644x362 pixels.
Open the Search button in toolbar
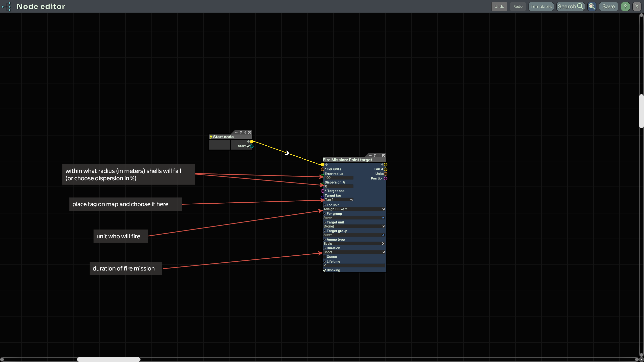click(x=570, y=7)
